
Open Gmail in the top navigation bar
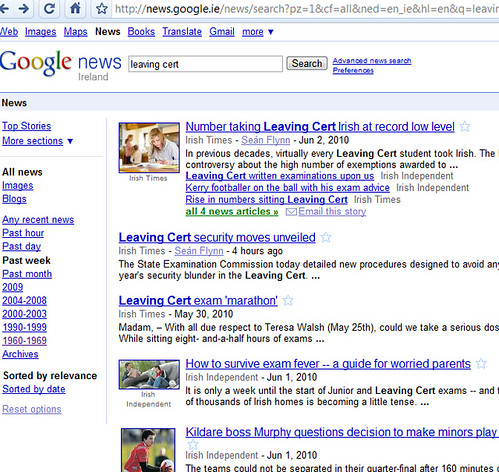pos(222,32)
